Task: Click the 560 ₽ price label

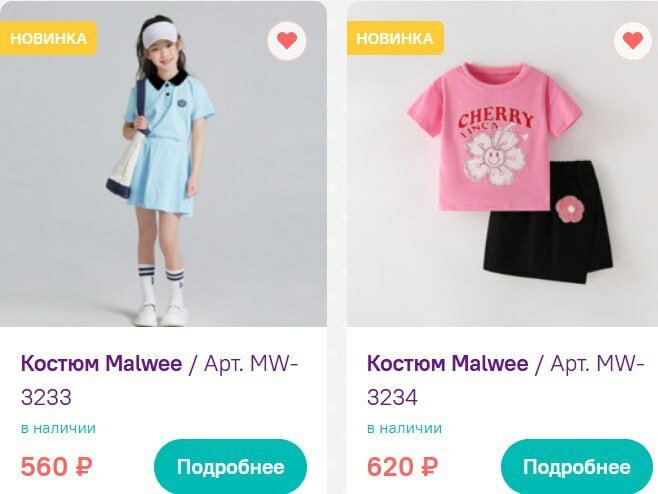Action: [x=57, y=466]
